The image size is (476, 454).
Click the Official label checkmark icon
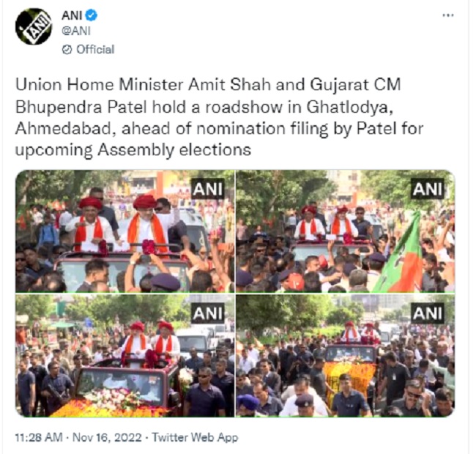point(67,50)
